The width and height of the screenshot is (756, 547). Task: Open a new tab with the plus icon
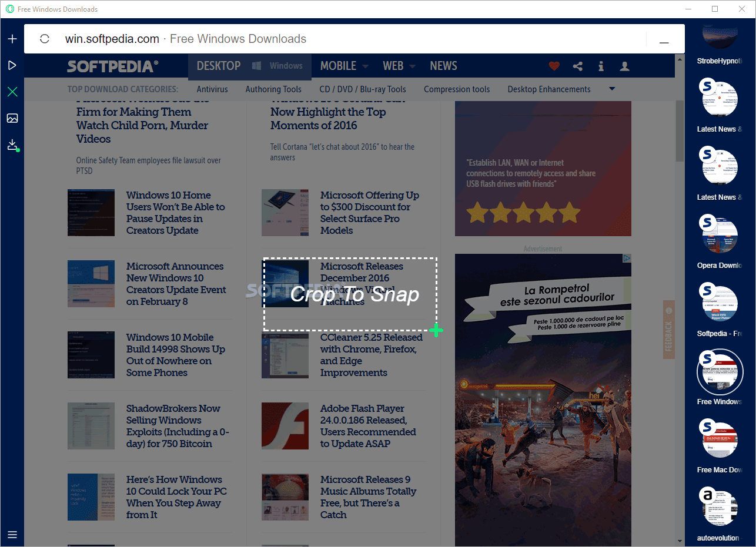(x=12, y=39)
